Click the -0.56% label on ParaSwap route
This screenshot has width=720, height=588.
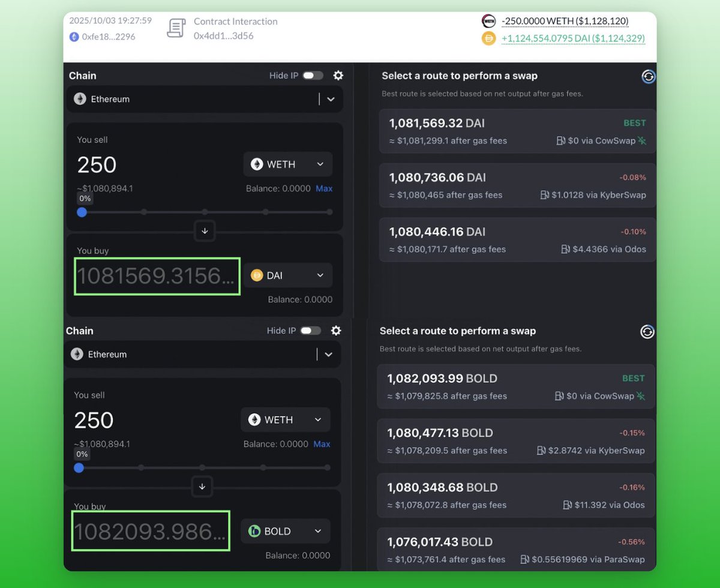click(x=631, y=542)
